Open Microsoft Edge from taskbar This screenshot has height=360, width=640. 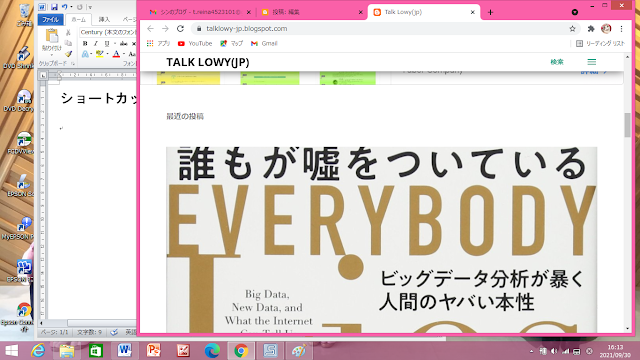[212, 351]
